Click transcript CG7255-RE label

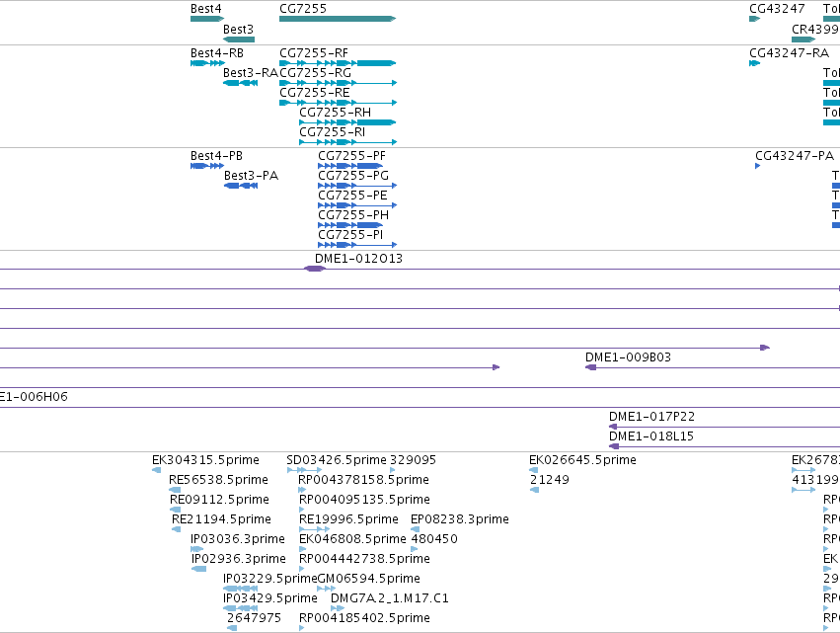click(315, 93)
